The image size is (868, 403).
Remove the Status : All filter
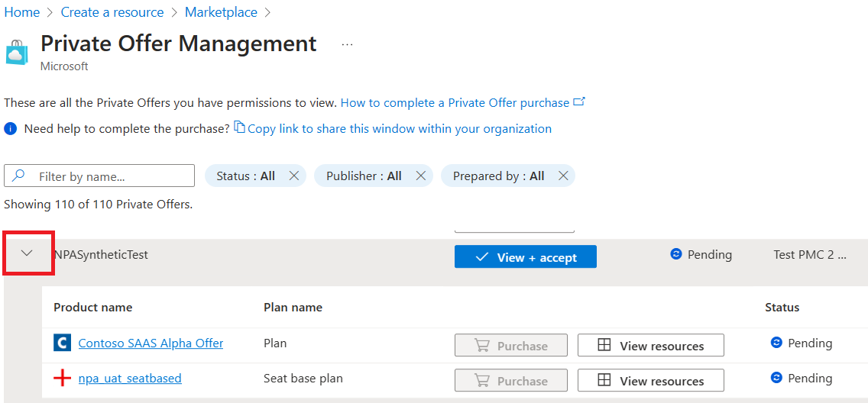pos(294,176)
